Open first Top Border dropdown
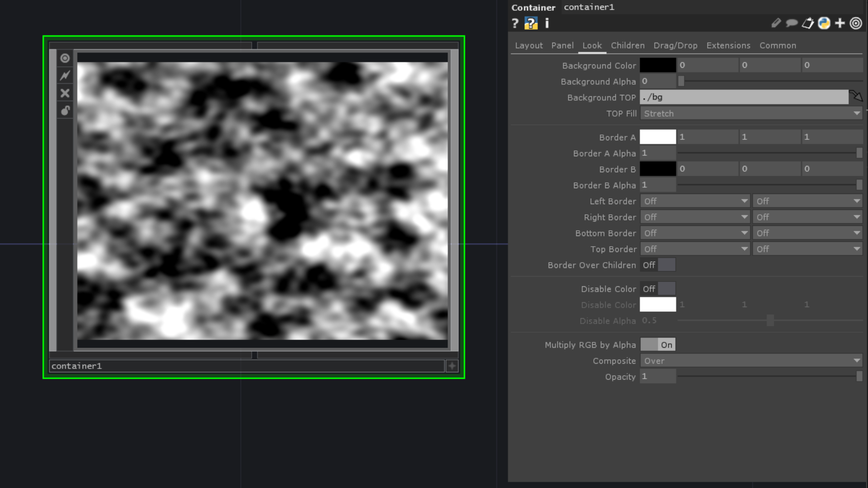 pos(695,249)
